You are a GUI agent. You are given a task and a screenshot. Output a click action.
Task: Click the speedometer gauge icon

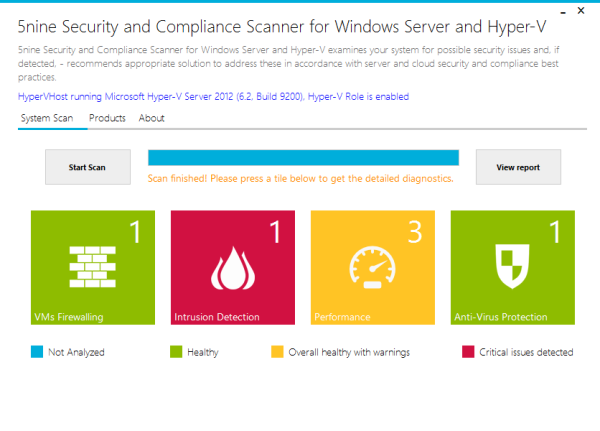click(372, 267)
